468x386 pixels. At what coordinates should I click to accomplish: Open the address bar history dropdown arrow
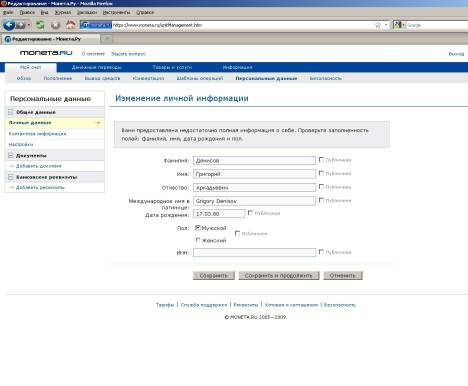pyautogui.click(x=386, y=25)
